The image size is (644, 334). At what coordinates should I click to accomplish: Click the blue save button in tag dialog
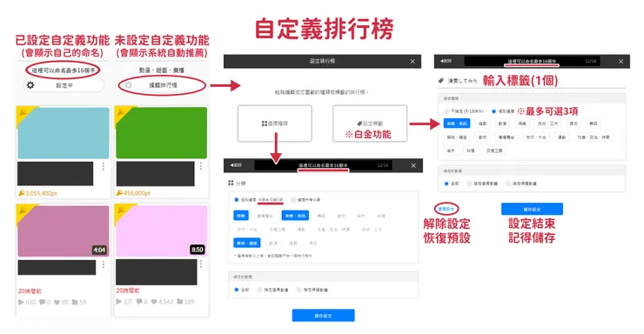532,209
